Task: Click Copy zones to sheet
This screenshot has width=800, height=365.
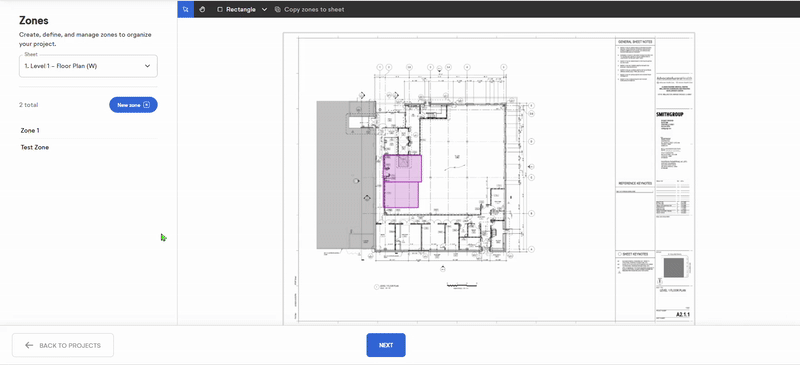Action: click(309, 9)
